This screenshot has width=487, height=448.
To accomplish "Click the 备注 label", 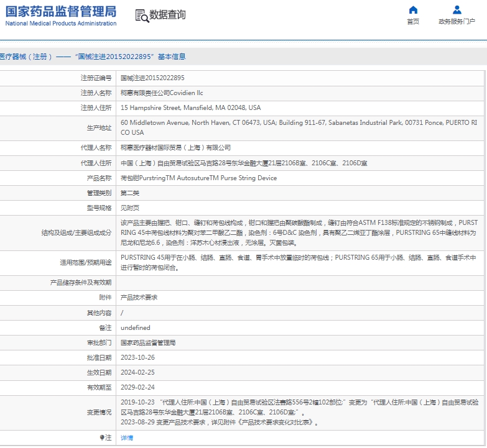I will click(x=105, y=327).
